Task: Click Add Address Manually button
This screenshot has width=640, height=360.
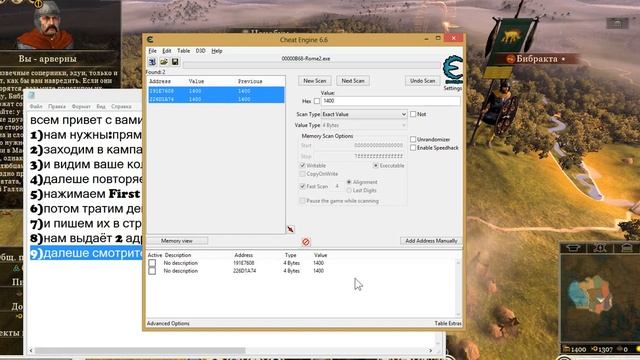Action: click(431, 241)
